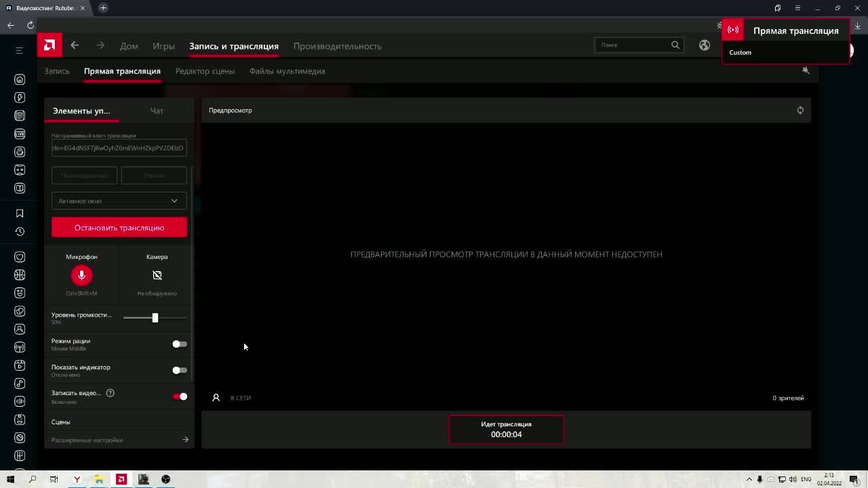The width and height of the screenshot is (868, 488).
Task: Open OBS icon in taskbar
Action: click(x=165, y=479)
